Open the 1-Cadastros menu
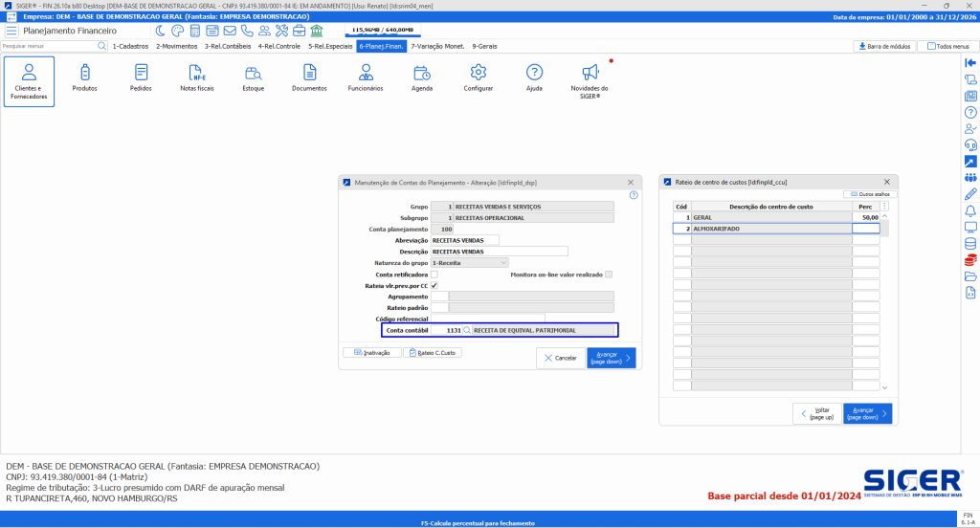Screen dimensions: 980x528 coord(130,46)
